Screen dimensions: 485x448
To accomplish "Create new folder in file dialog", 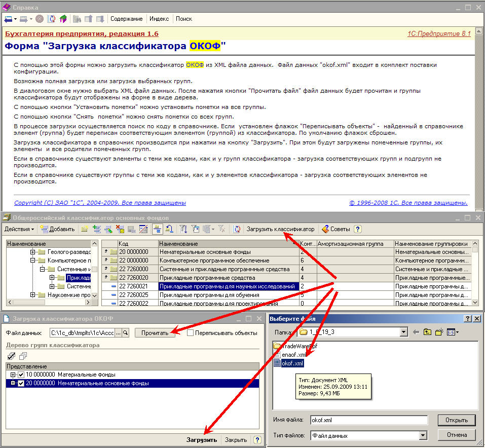I will (439, 332).
